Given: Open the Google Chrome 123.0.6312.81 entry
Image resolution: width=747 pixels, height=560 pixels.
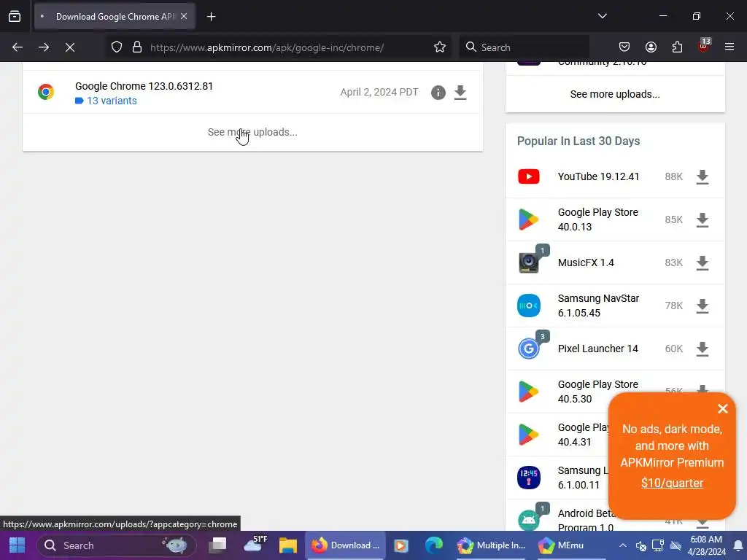Looking at the screenshot, I should coord(144,86).
